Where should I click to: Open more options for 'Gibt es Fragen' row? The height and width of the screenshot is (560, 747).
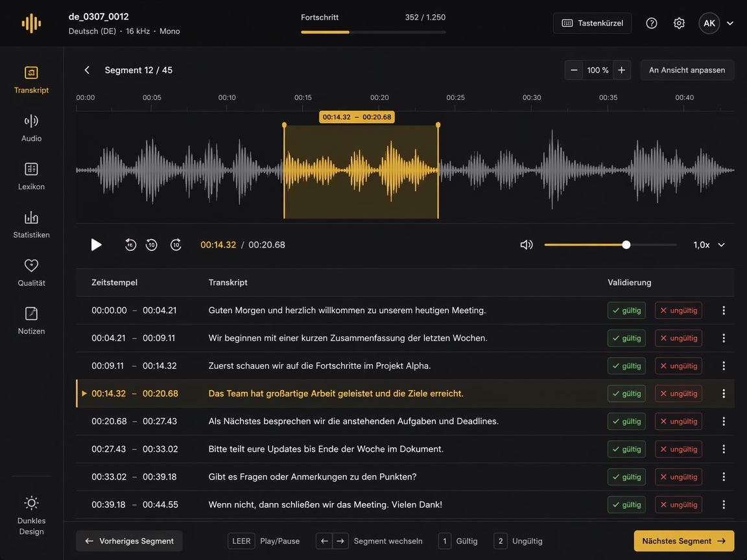(x=724, y=476)
